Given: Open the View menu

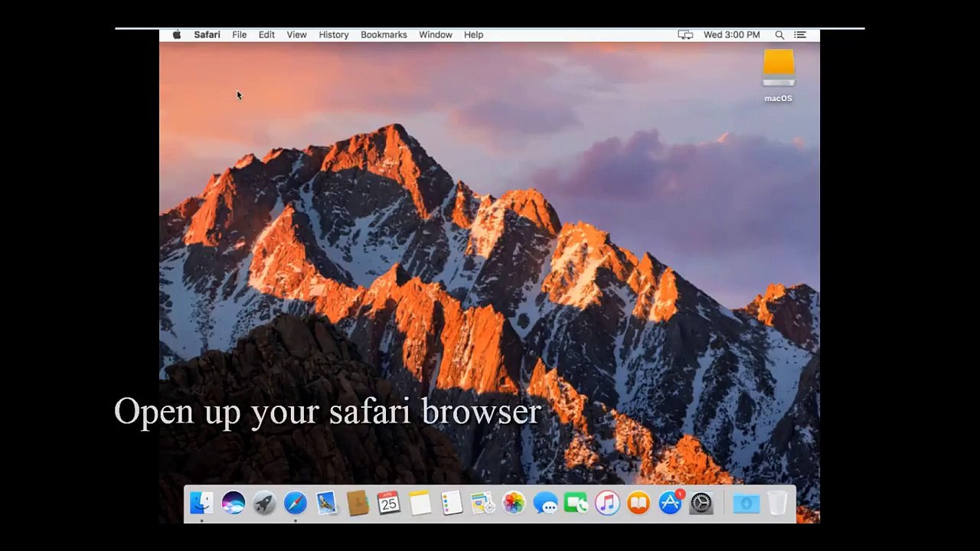Looking at the screenshot, I should click(x=296, y=34).
